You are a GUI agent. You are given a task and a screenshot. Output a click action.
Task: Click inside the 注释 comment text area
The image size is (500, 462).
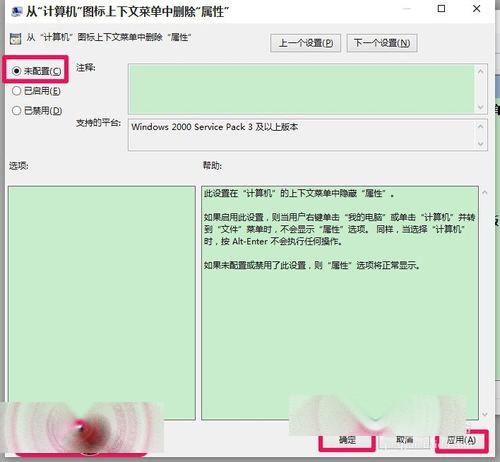301,89
